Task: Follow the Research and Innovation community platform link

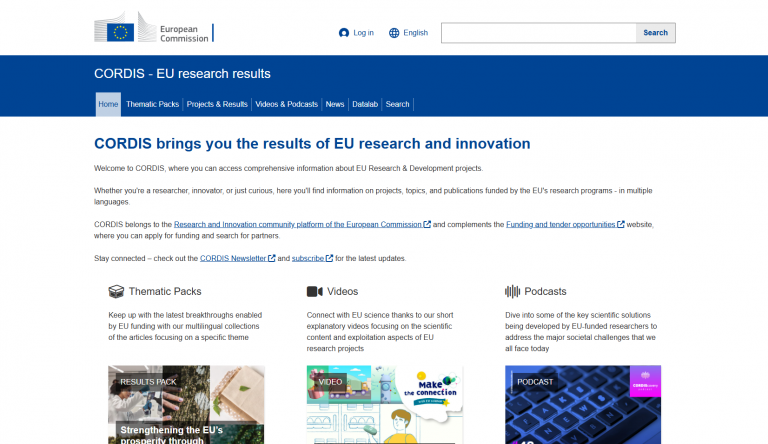Action: 297,224
